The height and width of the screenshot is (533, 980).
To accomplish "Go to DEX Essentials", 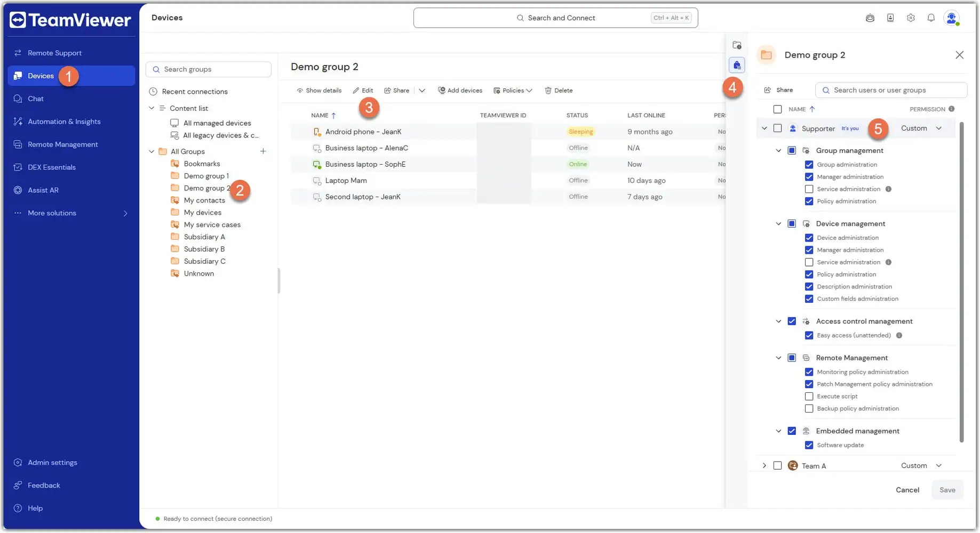I will point(71,167).
